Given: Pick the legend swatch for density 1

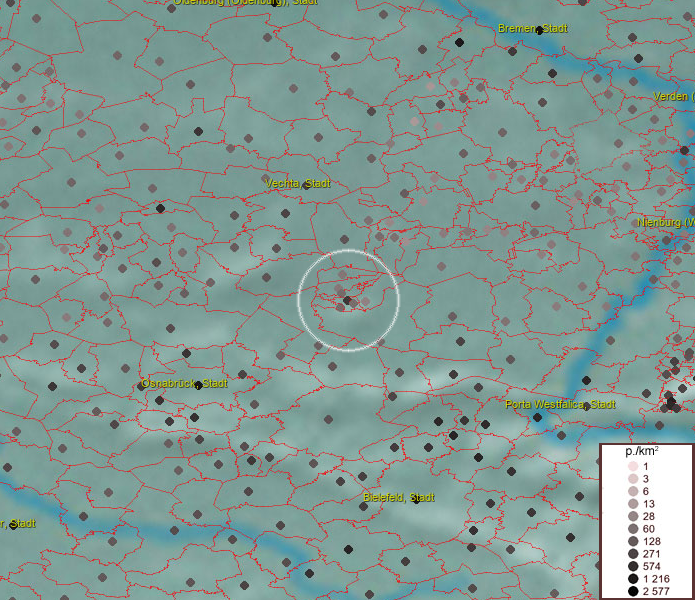Looking at the screenshot, I should coord(633,466).
